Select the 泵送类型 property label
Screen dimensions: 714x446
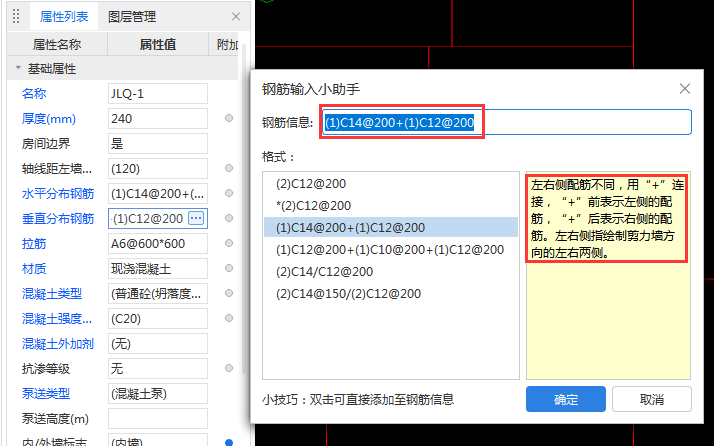(x=46, y=394)
